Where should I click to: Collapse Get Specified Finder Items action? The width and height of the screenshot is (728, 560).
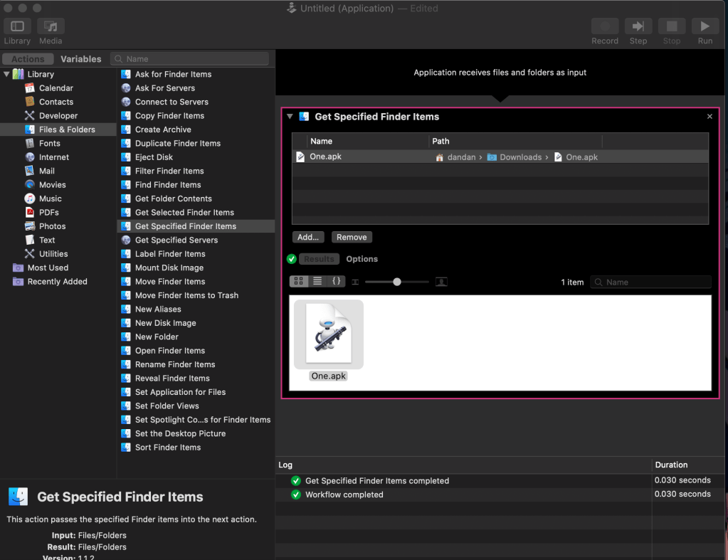290,117
